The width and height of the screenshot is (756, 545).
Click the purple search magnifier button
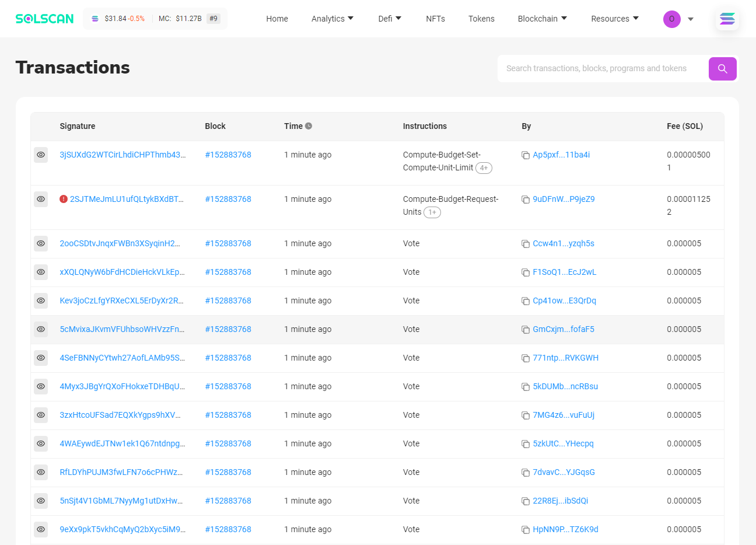[x=722, y=69]
